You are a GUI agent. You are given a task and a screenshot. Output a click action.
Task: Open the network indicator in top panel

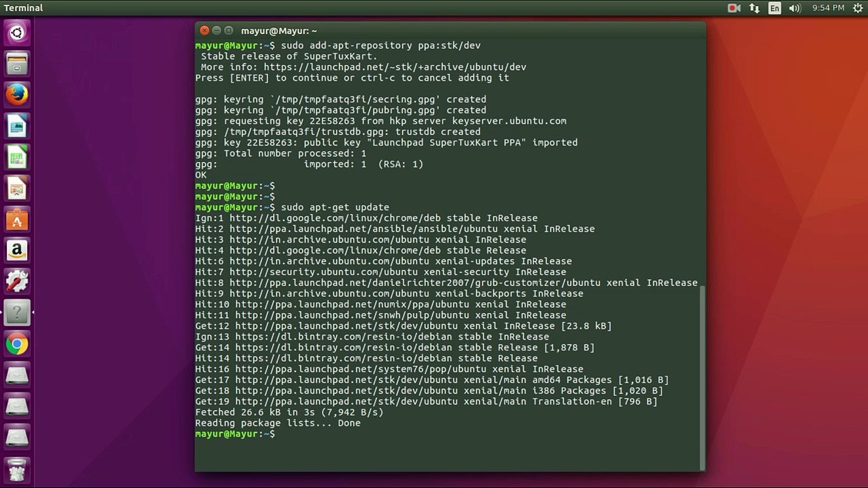click(x=754, y=8)
